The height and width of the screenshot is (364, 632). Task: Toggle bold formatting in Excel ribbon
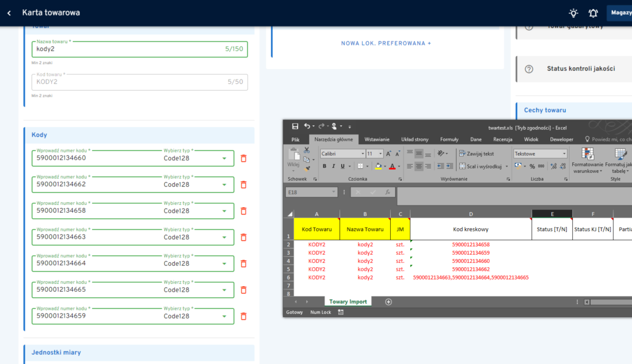(325, 166)
